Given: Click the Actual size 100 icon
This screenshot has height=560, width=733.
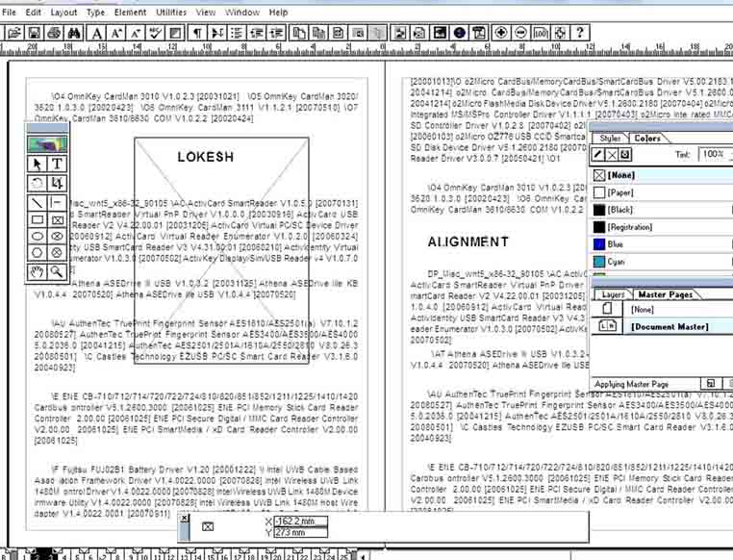Looking at the screenshot, I should [541, 33].
